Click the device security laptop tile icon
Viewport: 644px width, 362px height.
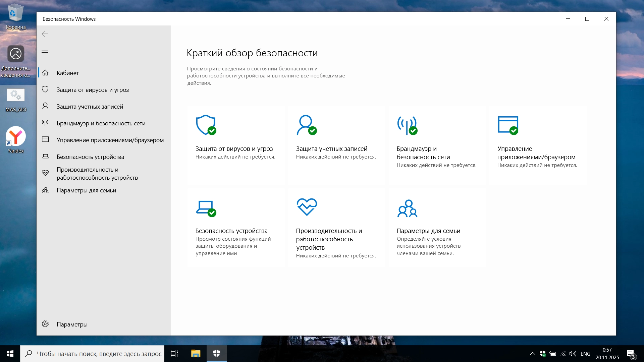click(206, 208)
